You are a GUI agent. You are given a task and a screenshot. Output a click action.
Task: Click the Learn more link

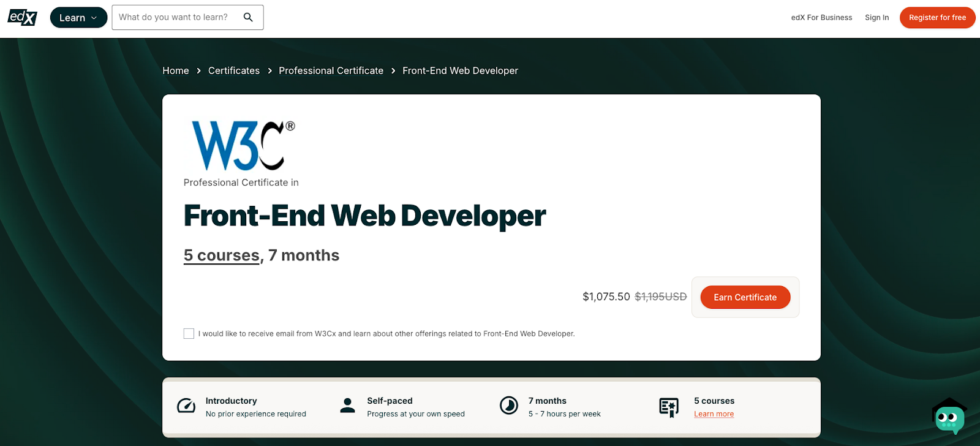click(x=714, y=414)
